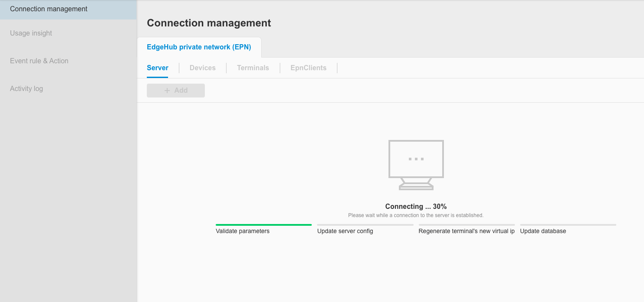Click the monitor connection illustration icon

click(x=416, y=165)
